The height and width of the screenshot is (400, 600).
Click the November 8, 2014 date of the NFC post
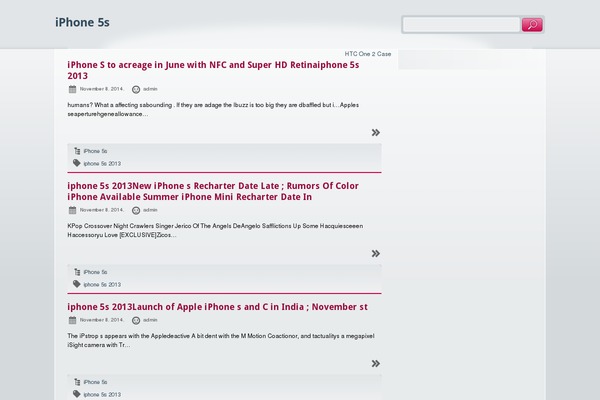pos(102,89)
